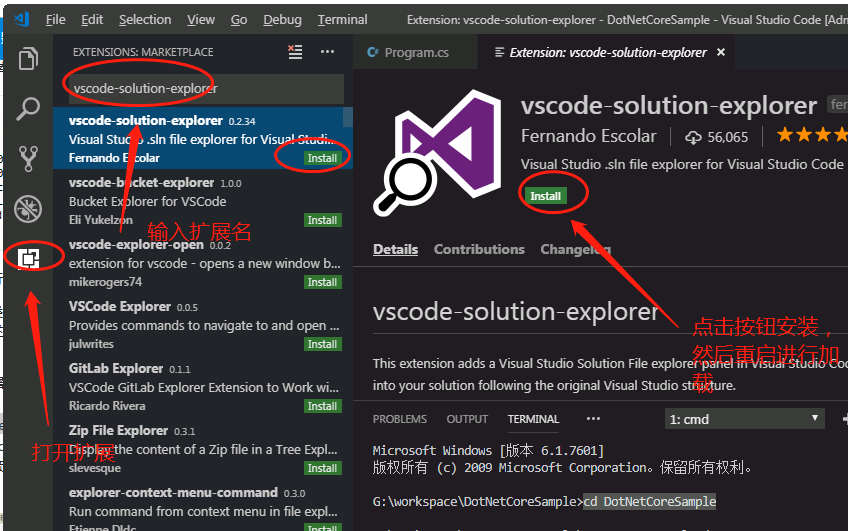Open the Debug bug icon in activity bar
The height and width of the screenshot is (531, 848).
point(28,209)
